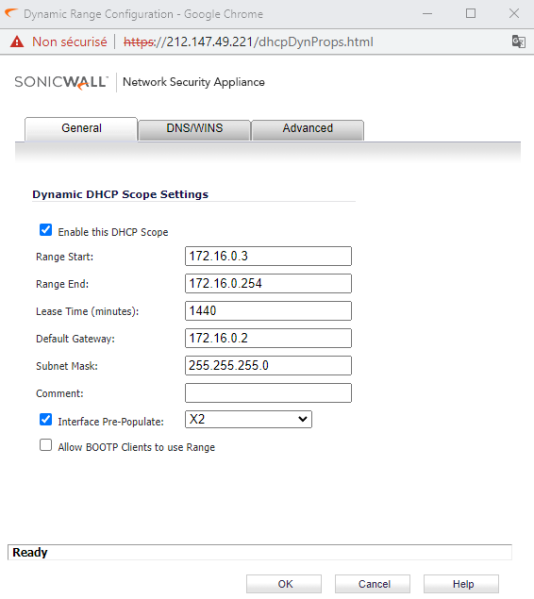Click the Range Start: label

(65, 257)
